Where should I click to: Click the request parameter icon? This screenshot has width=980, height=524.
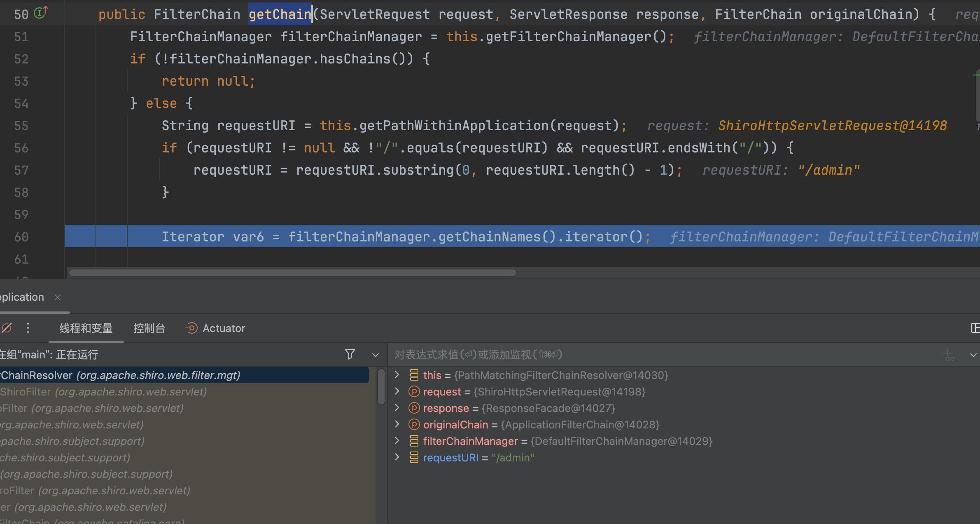(414, 392)
